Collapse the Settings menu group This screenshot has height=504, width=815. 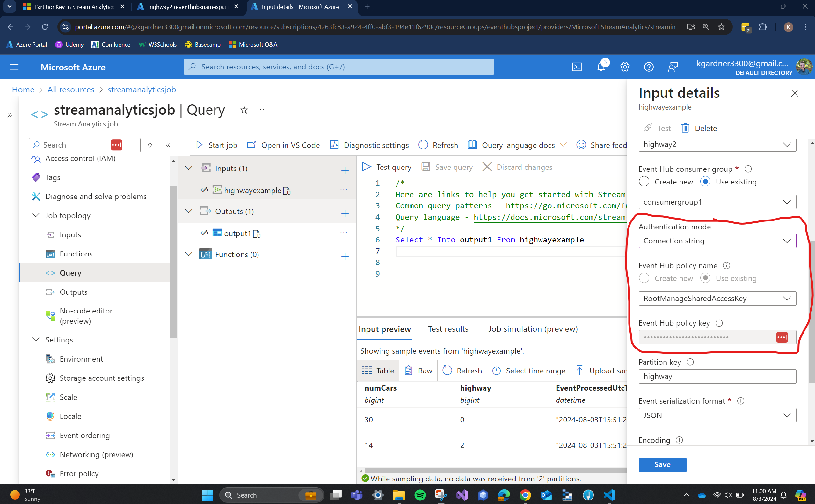coord(36,339)
